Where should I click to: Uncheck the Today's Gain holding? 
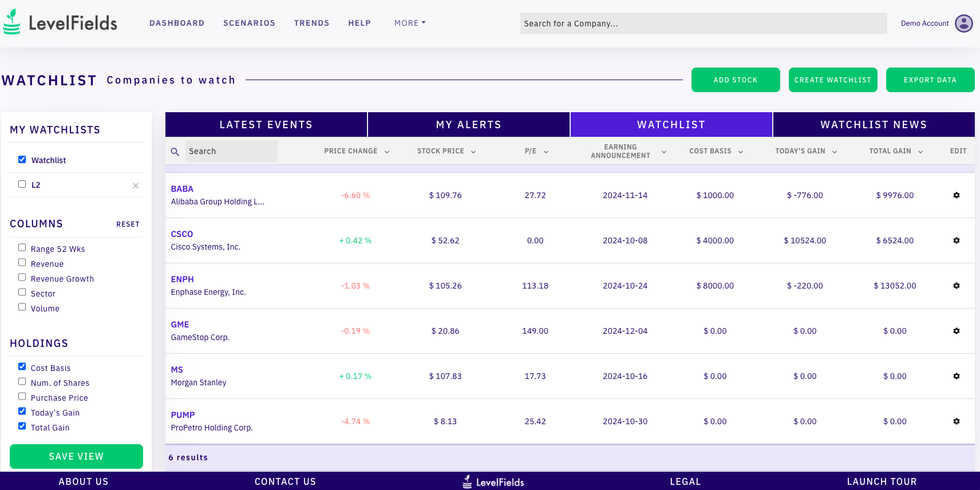pos(22,411)
